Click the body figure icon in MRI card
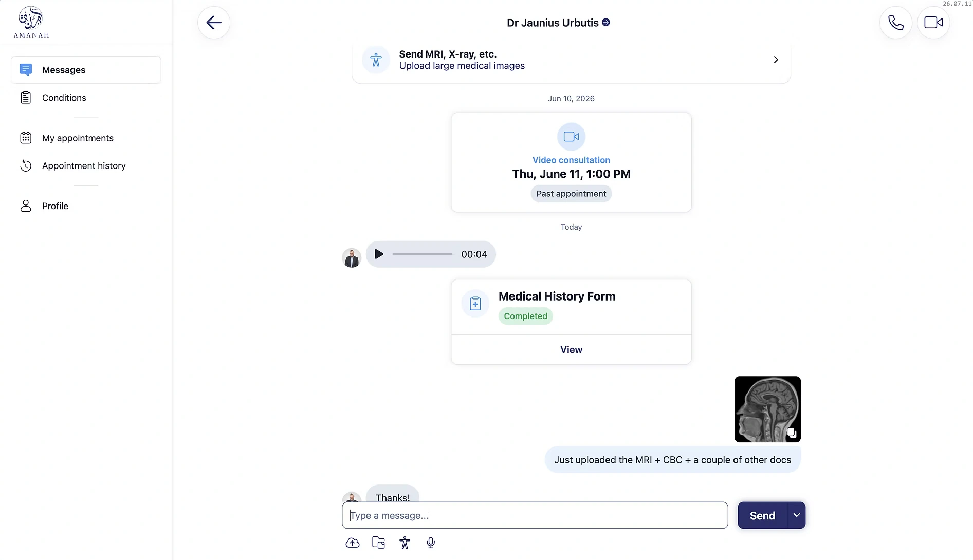This screenshot has height=560, width=973. 376,60
